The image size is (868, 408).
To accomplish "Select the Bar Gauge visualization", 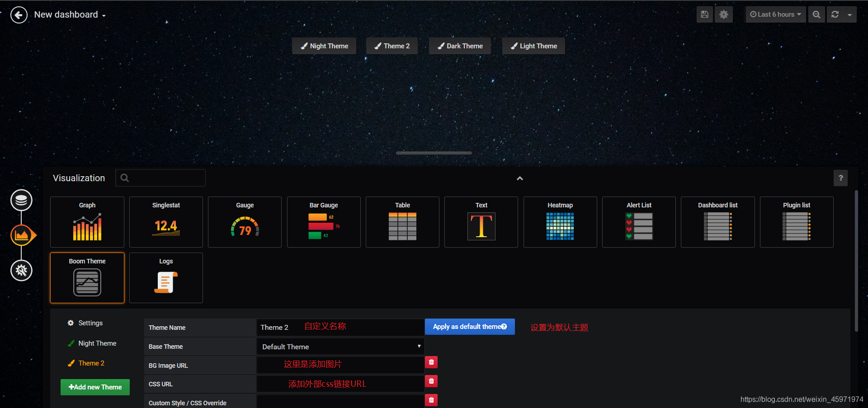I will tap(323, 222).
